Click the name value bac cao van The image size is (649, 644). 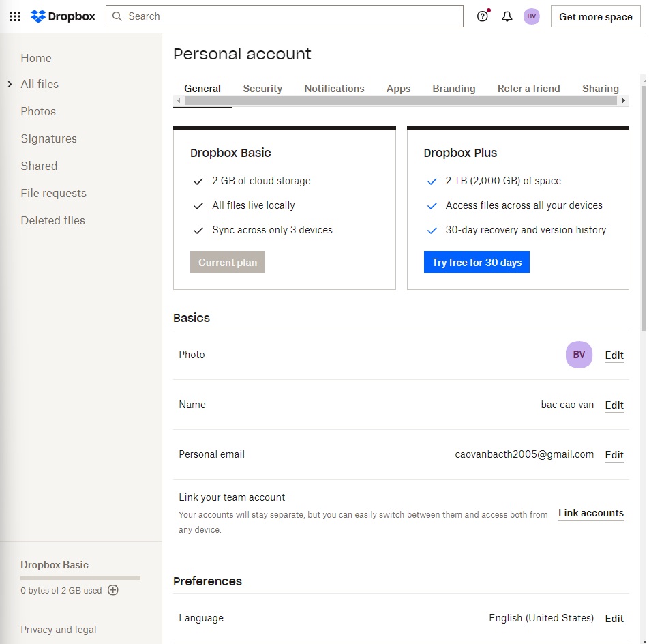(567, 405)
